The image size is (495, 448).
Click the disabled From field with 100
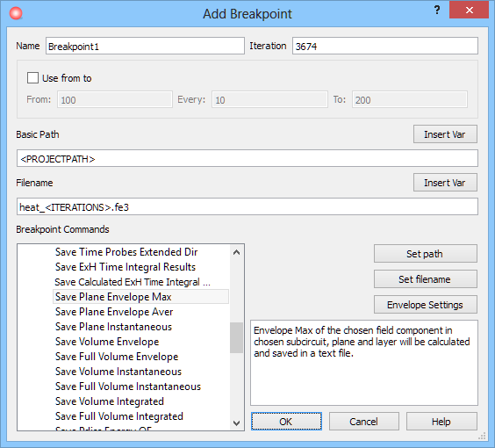[115, 100]
